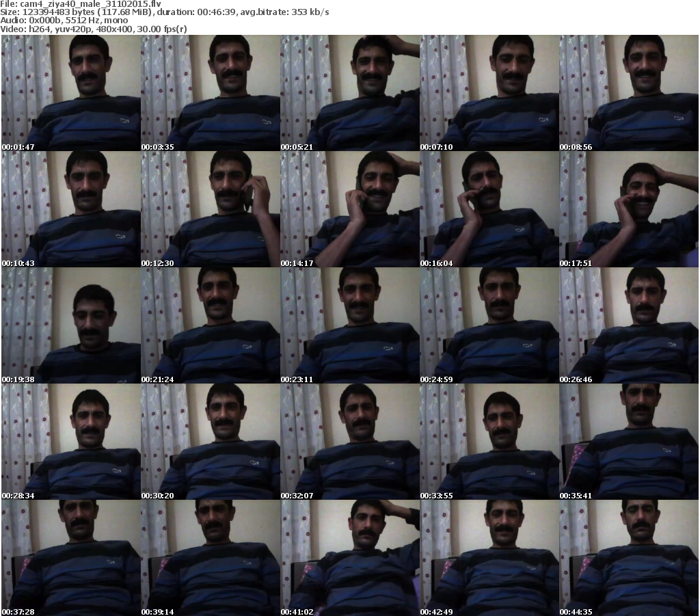Open the frame at 00:14:17
This screenshot has height=616, width=700.
click(x=350, y=209)
